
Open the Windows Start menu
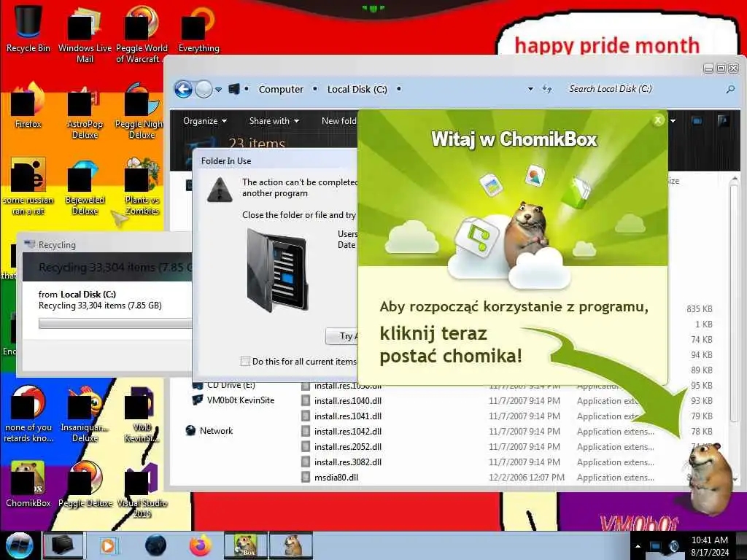(19, 545)
